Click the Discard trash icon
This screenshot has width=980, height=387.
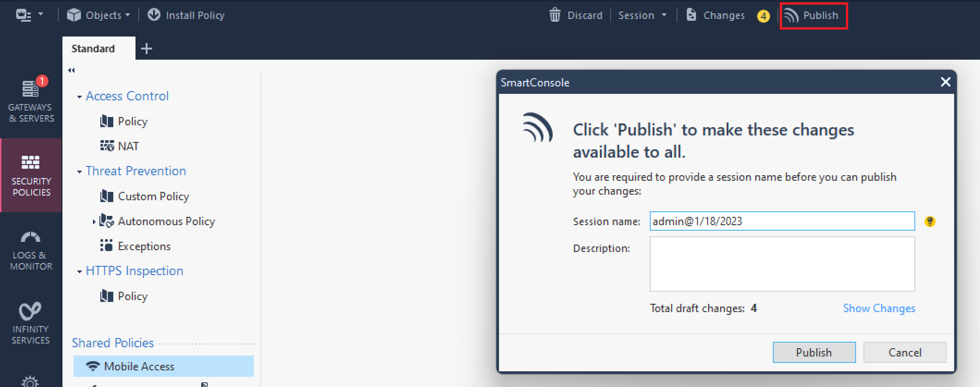coord(555,15)
